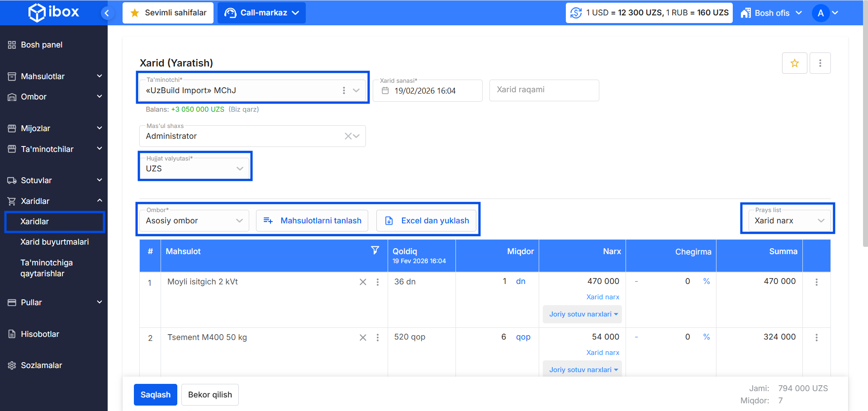The image size is (868, 411).
Task: Open the calendar for Xarid sanasi
Action: (x=385, y=91)
